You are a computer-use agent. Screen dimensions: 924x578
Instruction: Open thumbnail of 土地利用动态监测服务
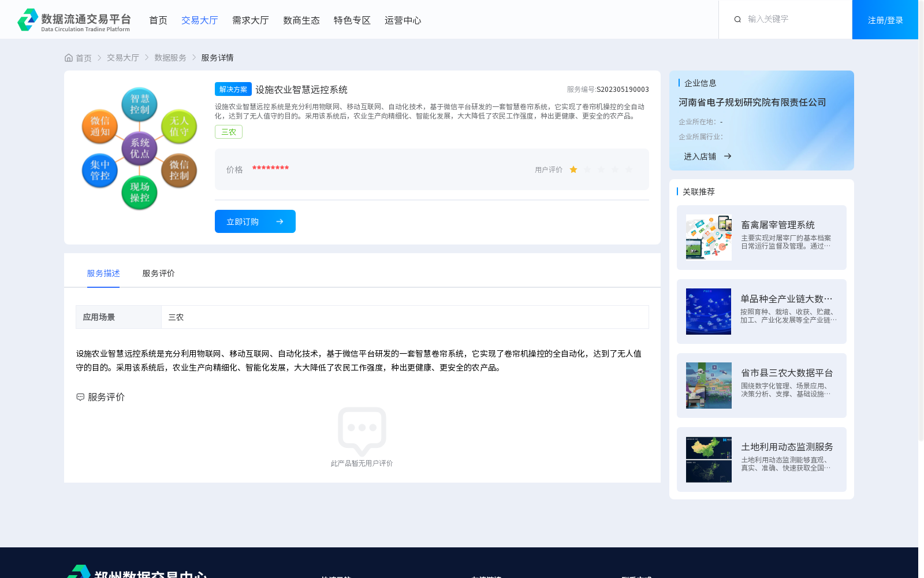tap(709, 460)
